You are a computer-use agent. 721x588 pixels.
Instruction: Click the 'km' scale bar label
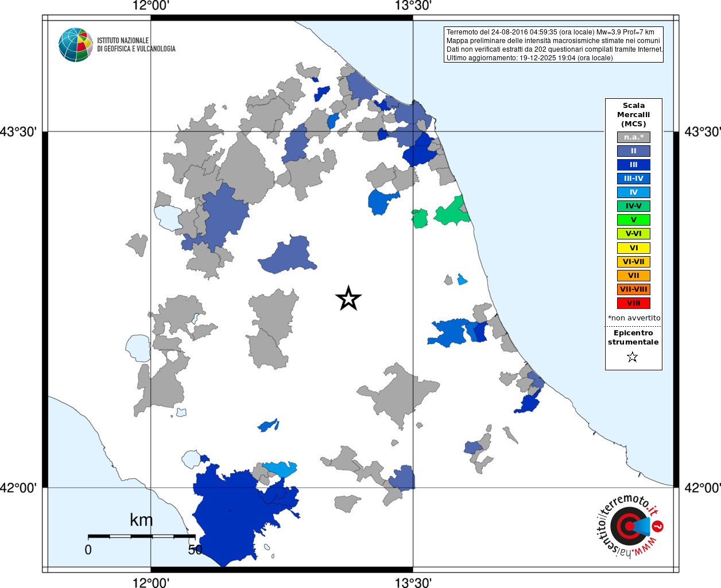click(141, 520)
